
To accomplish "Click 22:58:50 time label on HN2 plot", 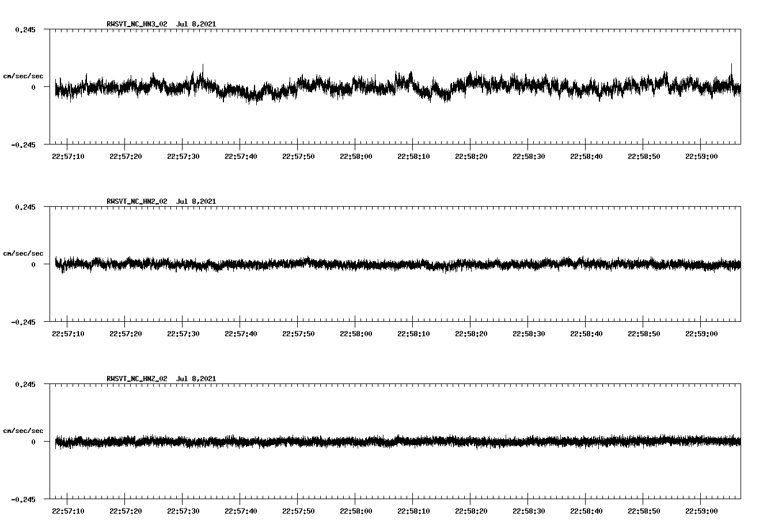I will pyautogui.click(x=644, y=334).
